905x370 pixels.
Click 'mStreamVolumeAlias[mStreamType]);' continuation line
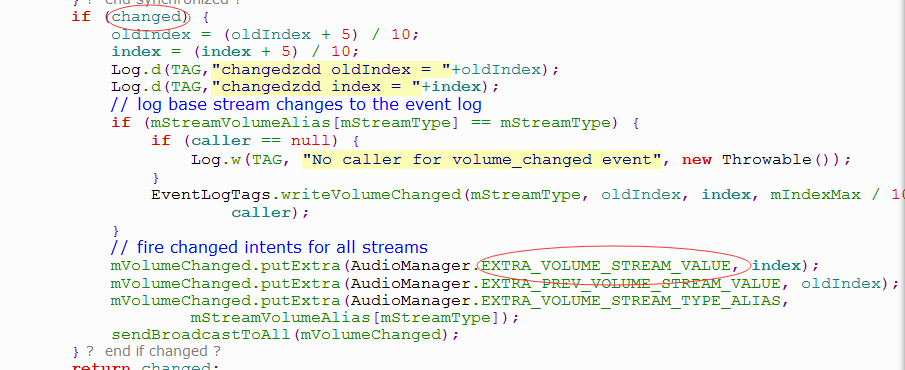tap(355, 319)
